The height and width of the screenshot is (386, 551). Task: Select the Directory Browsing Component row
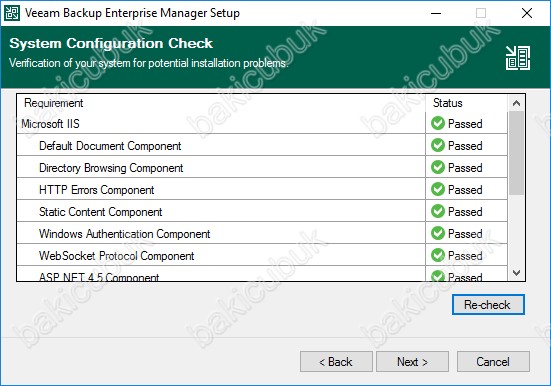[x=262, y=167]
